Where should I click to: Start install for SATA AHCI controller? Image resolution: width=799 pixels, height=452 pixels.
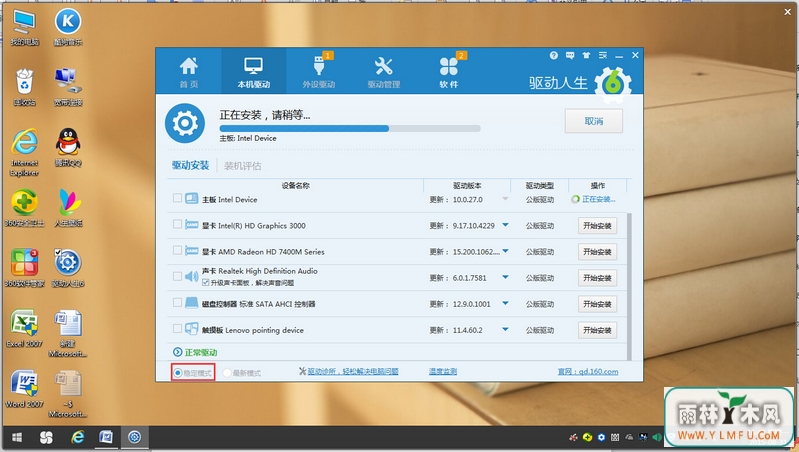point(597,304)
